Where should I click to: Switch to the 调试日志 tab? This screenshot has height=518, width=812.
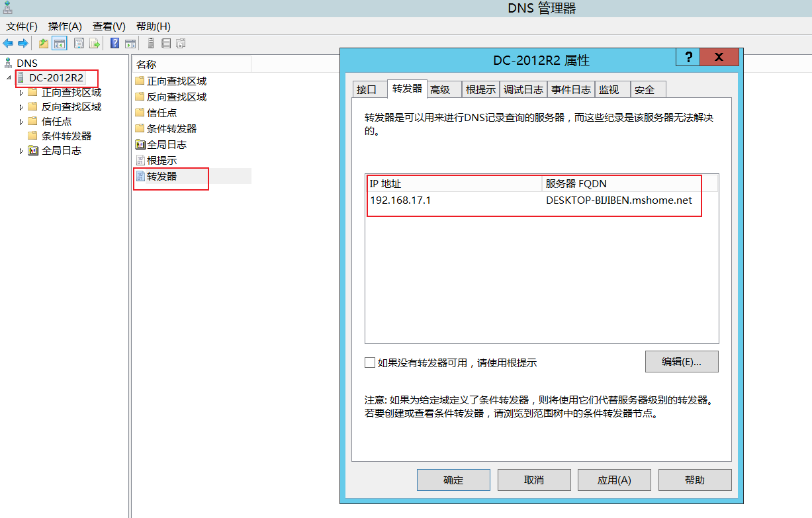523,89
